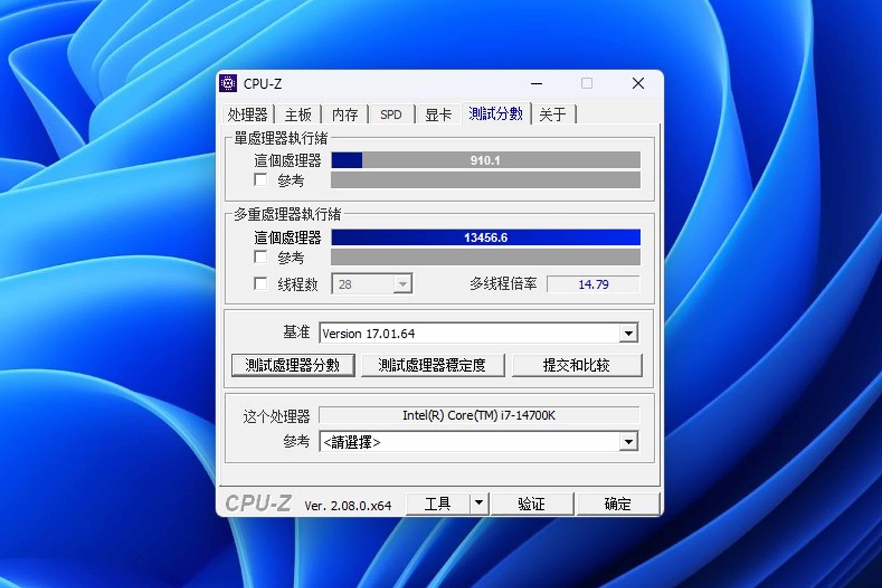Click the single thread score bar 910.1
This screenshot has height=588, width=882.
click(x=486, y=160)
